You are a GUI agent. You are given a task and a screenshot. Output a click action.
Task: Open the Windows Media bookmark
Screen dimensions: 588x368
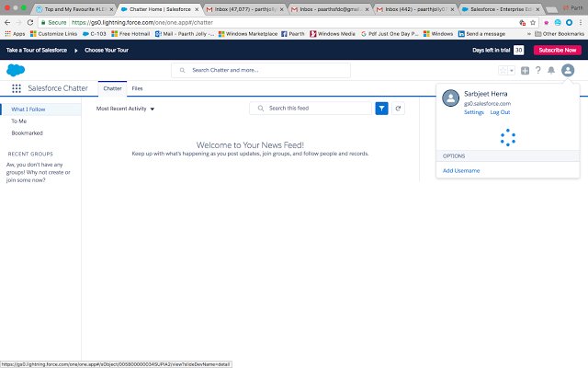[x=333, y=34]
